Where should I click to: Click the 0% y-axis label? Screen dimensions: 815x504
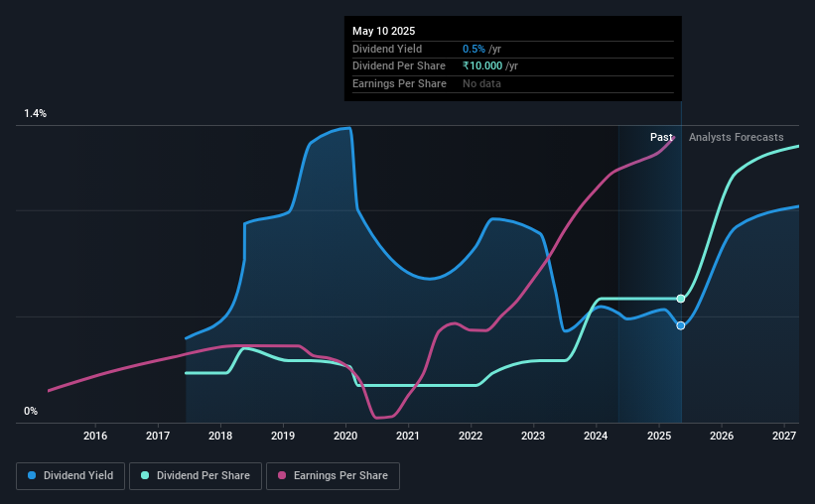click(31, 412)
